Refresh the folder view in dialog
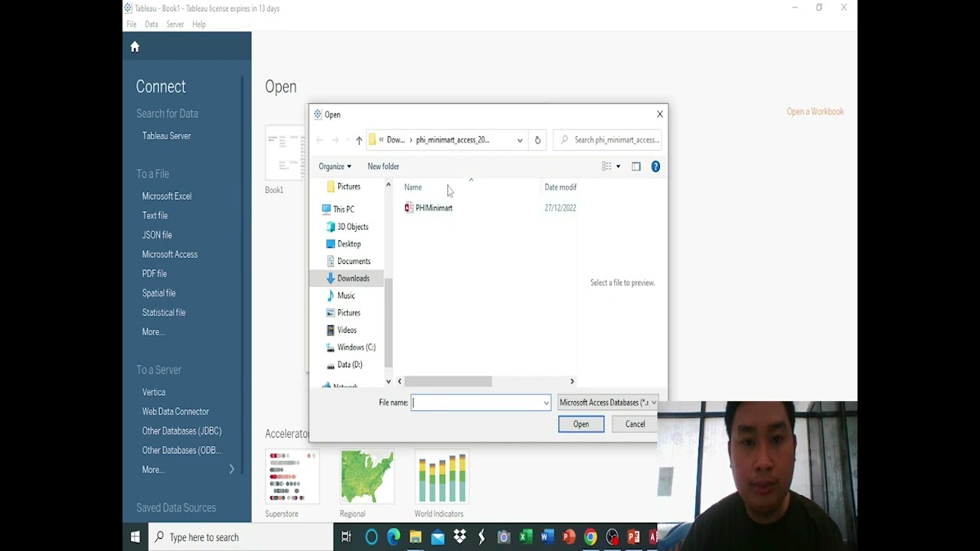 tap(537, 140)
